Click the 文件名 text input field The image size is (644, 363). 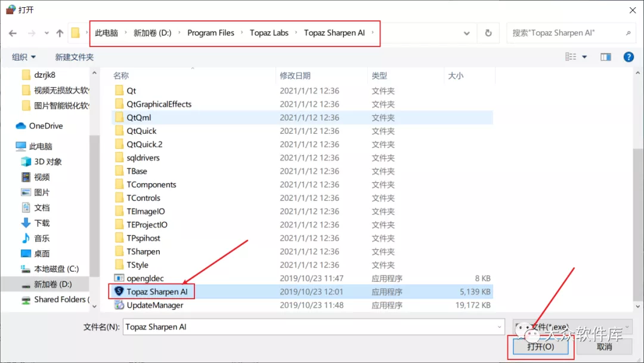[310, 327]
